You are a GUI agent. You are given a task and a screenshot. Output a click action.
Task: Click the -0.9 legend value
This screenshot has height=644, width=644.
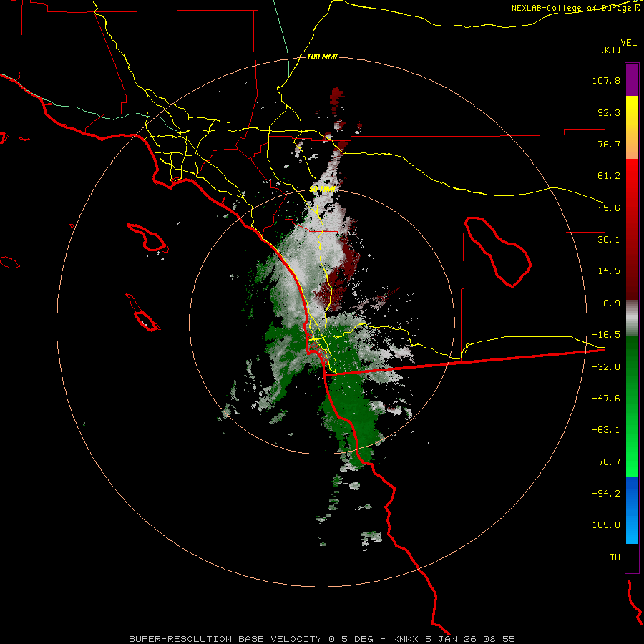[x=609, y=303]
